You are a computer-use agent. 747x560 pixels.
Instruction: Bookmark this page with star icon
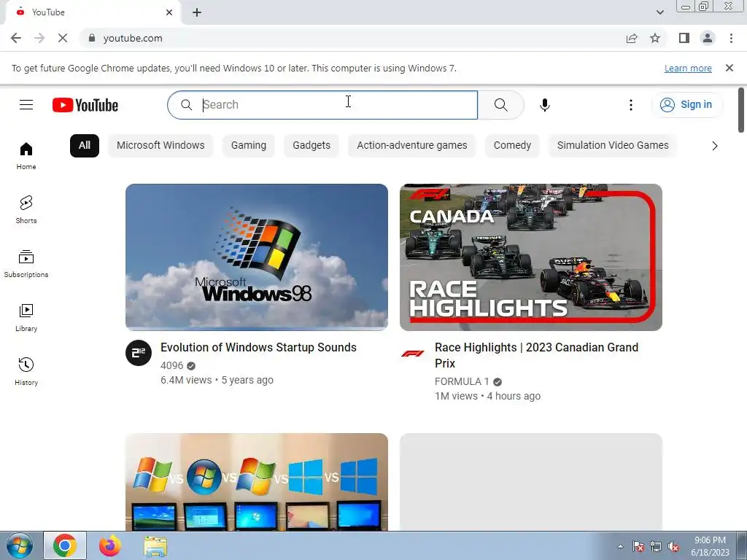(655, 38)
